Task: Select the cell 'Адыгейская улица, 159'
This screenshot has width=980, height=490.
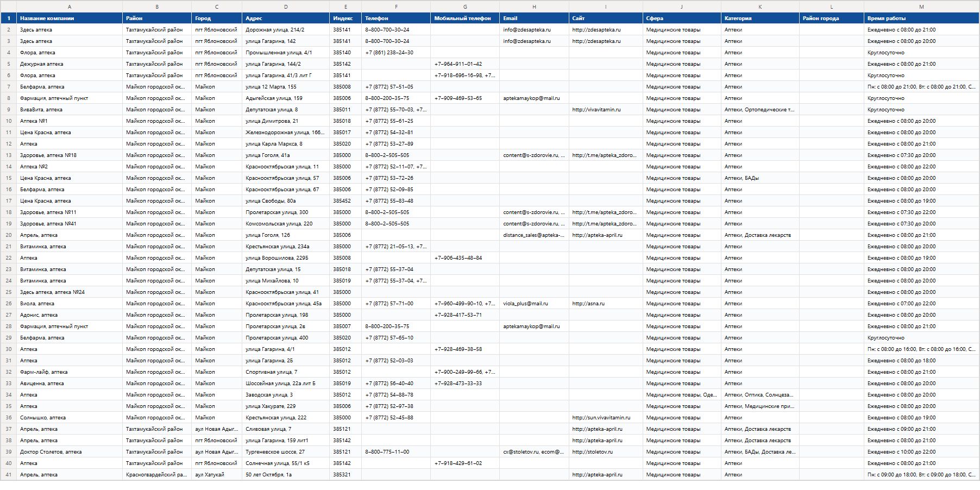Action: pyautogui.click(x=286, y=98)
